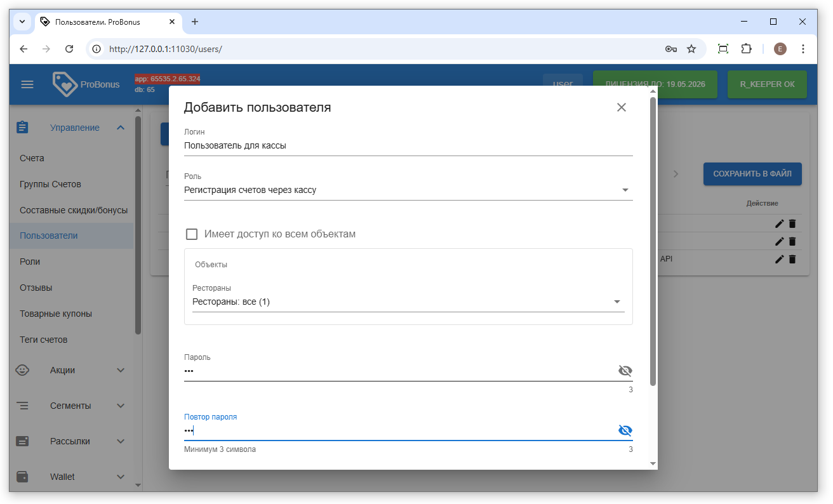Go to Группы Счетов menu item

pos(50,184)
